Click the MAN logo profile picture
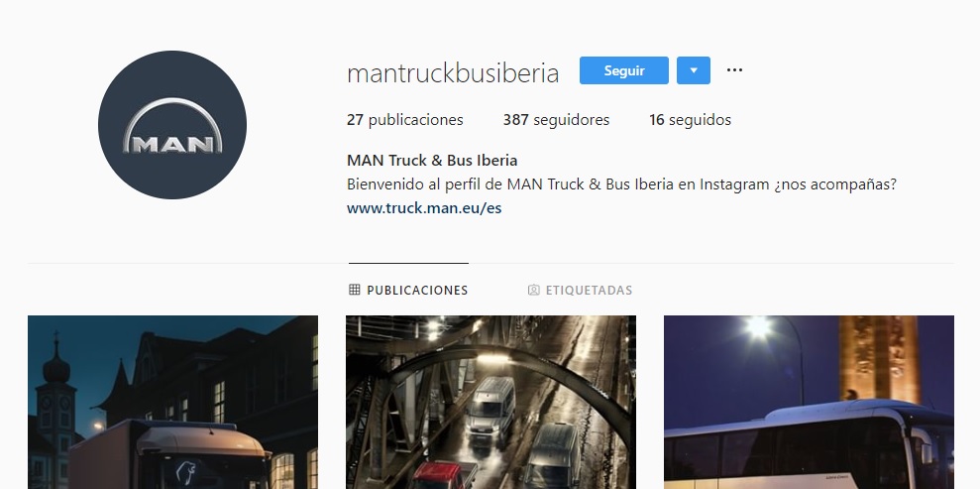Viewport: 980px width, 489px height. pos(171,125)
